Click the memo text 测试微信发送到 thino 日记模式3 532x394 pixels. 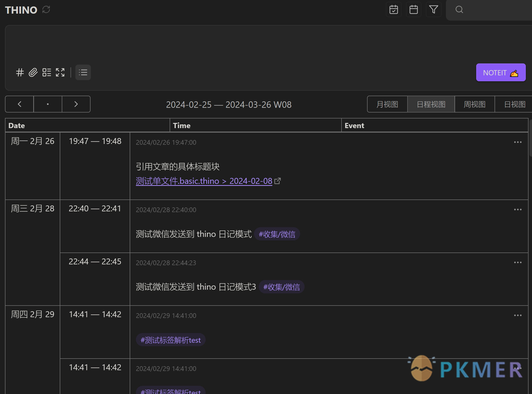(196, 287)
